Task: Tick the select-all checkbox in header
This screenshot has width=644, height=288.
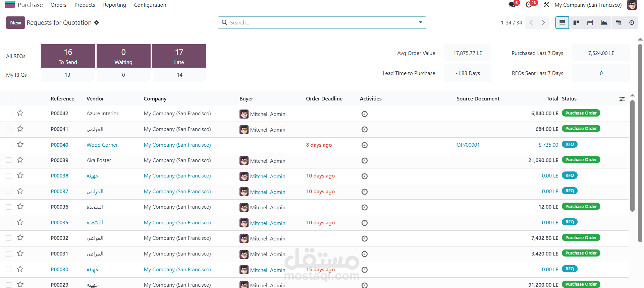Action: [x=9, y=98]
